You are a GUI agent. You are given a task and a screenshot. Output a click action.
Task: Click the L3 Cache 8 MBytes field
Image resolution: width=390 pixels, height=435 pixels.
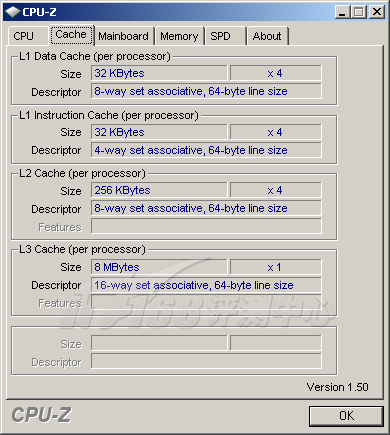coord(159,267)
